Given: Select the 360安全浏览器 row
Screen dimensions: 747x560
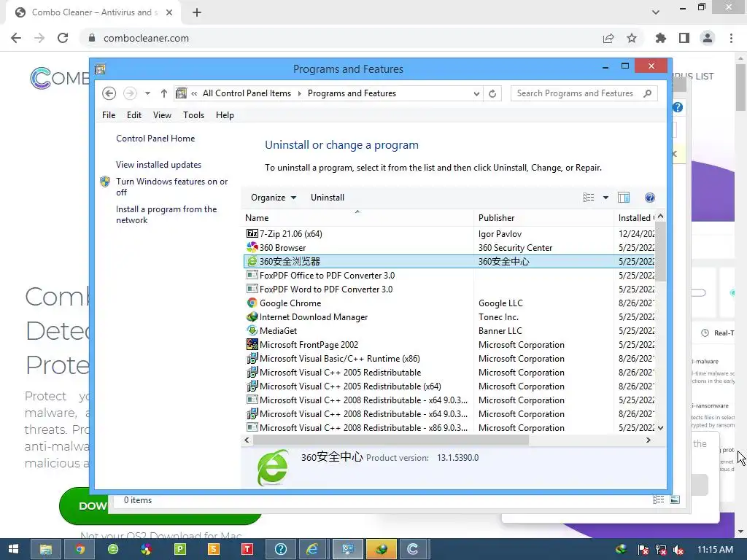Looking at the screenshot, I should click(x=449, y=262).
